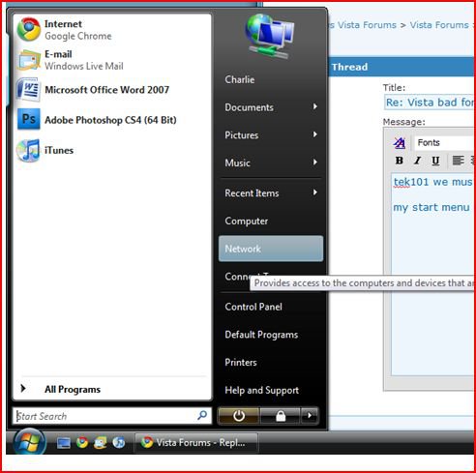Screen dimensions: 476x473
Task: Select the Network menu item
Action: tap(271, 249)
